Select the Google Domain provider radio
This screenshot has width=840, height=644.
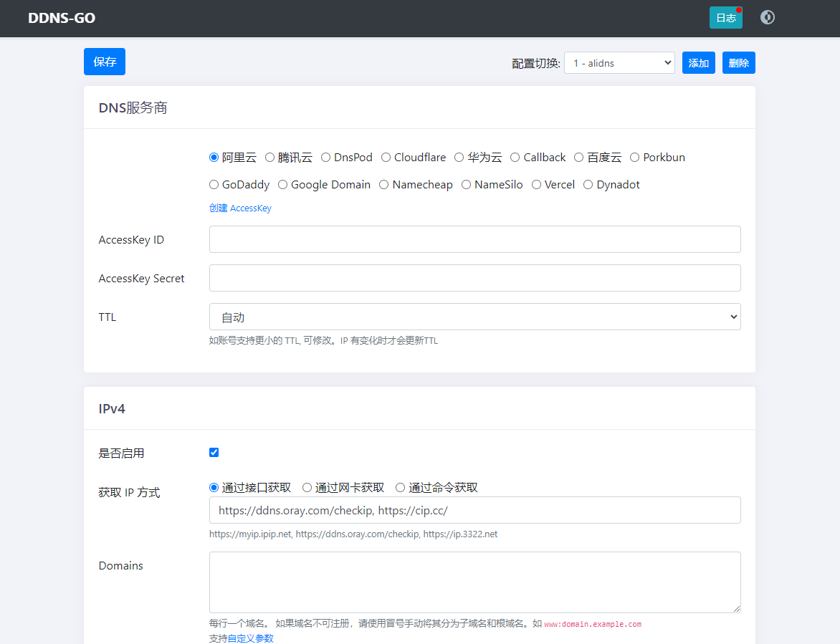tap(283, 185)
